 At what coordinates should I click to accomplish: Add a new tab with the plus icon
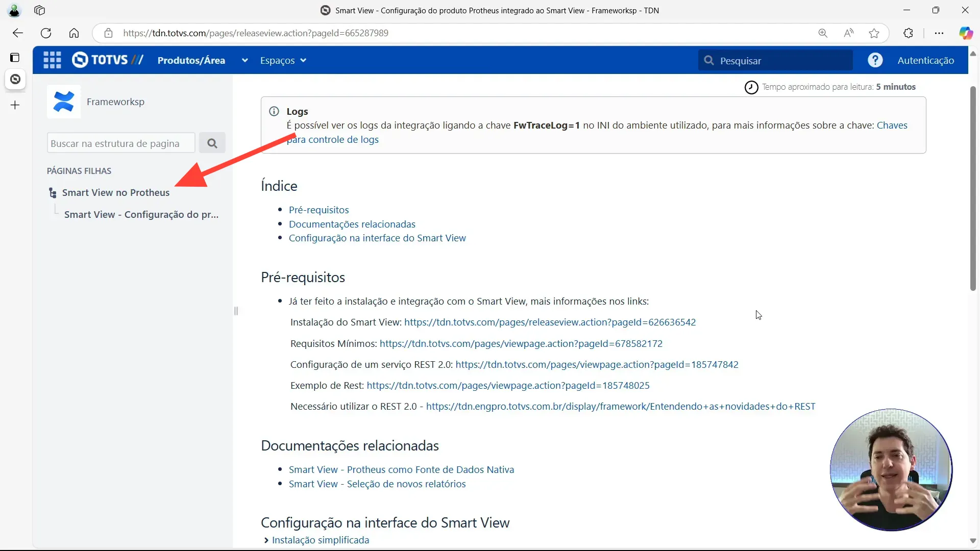pos(15,105)
